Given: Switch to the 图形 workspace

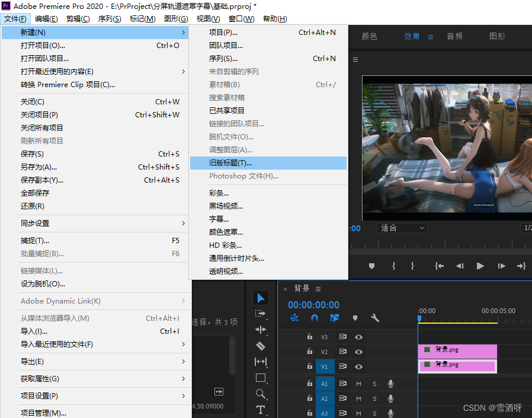Looking at the screenshot, I should (x=498, y=36).
